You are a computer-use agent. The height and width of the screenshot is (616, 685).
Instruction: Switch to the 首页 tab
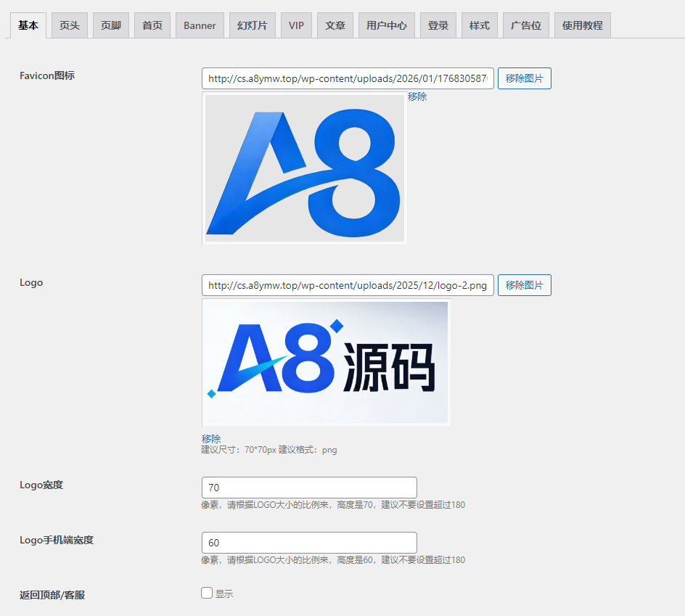point(152,25)
